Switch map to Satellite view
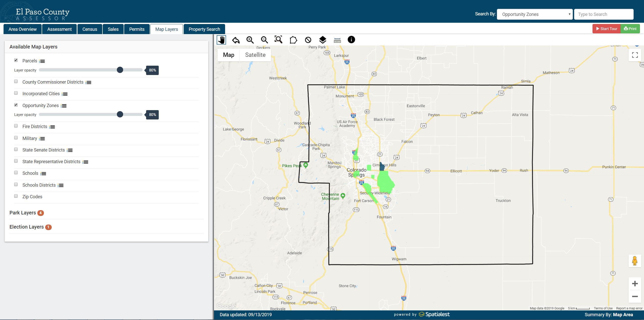Screen dimensions: 644x320 [x=255, y=55]
